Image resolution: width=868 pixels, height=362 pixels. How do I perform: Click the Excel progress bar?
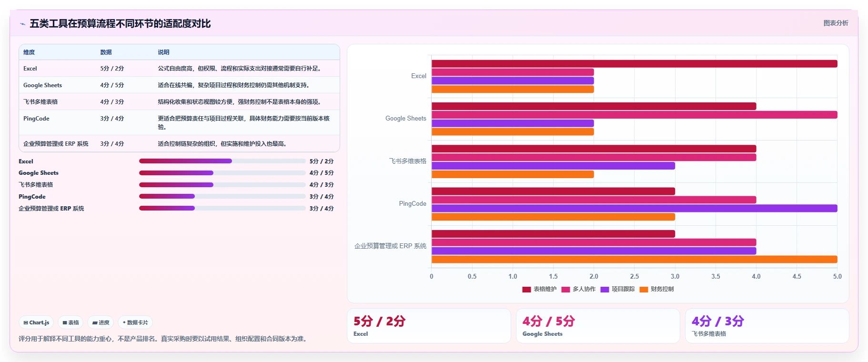(222, 161)
